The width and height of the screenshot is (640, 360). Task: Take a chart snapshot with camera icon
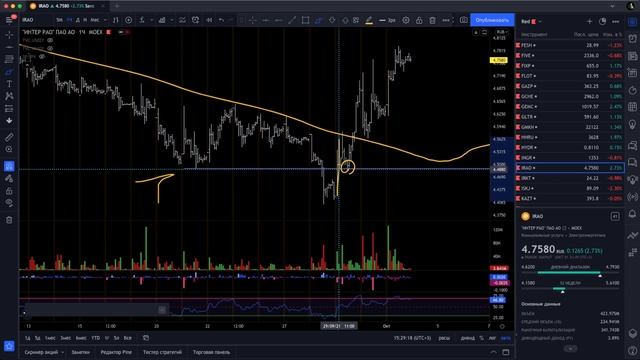pyautogui.click(x=463, y=20)
